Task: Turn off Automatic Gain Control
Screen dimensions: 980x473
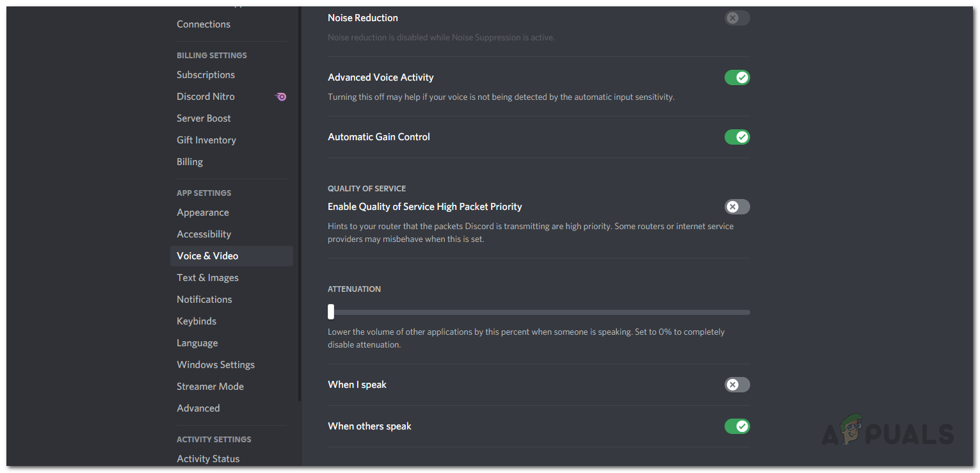Action: 737,137
